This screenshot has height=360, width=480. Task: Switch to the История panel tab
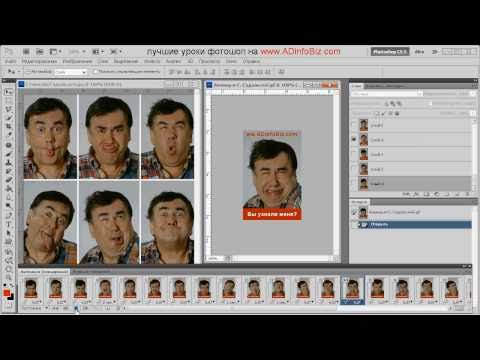(359, 202)
